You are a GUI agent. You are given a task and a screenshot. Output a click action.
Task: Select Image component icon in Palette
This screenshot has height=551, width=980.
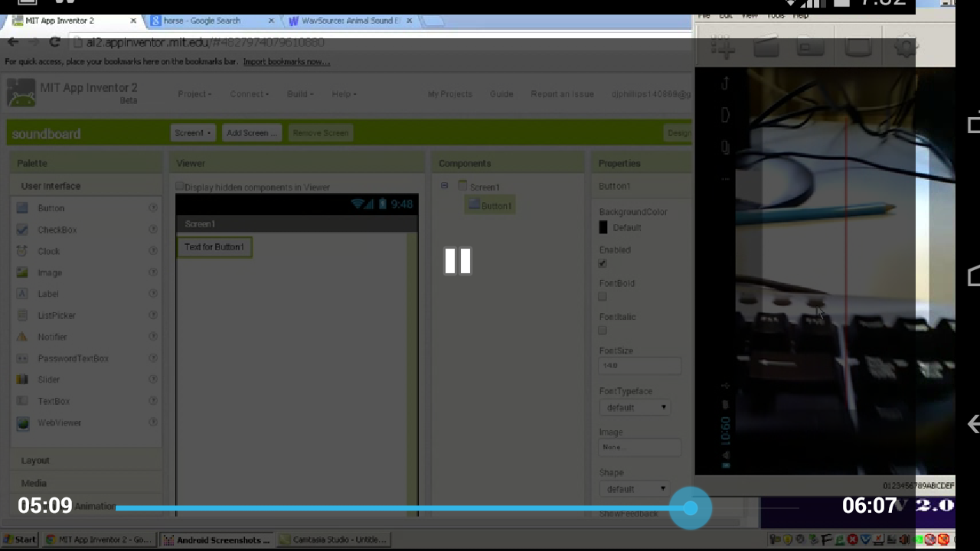point(22,272)
